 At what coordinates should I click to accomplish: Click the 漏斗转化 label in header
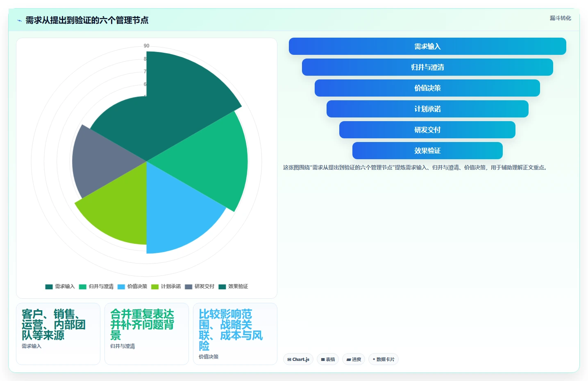point(560,18)
